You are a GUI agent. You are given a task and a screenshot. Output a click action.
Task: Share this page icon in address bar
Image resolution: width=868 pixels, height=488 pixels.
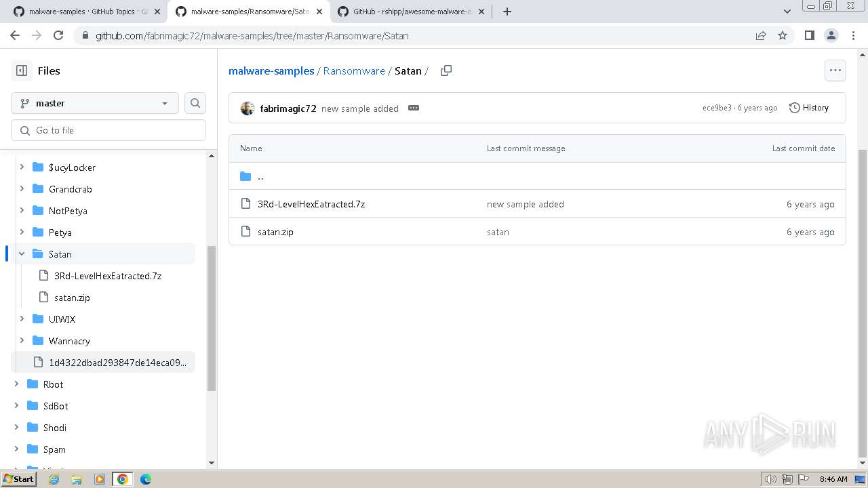pos(761,35)
